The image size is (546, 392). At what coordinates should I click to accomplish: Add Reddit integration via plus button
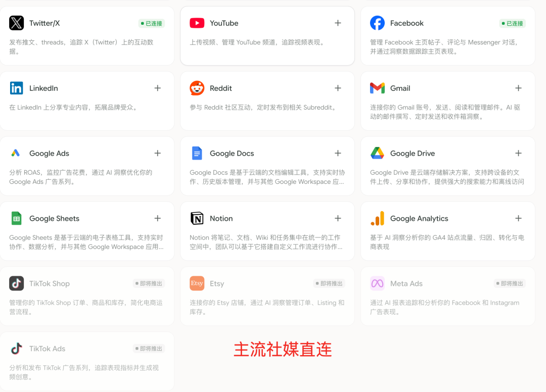(x=338, y=88)
